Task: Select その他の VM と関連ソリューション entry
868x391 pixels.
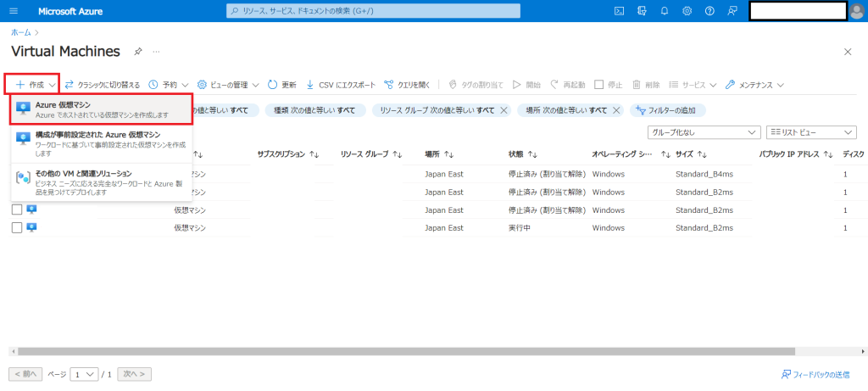Action: [102, 183]
